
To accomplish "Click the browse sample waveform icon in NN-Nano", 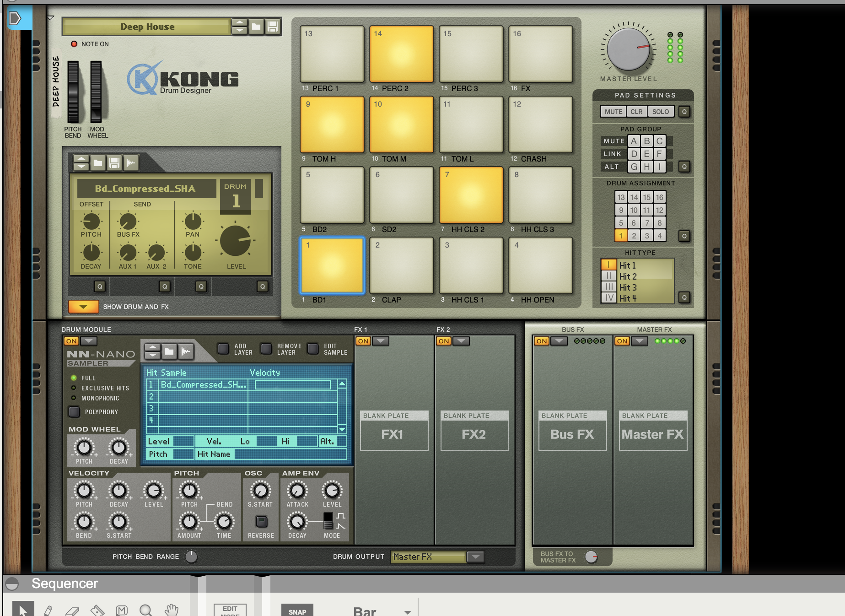I will [x=185, y=351].
